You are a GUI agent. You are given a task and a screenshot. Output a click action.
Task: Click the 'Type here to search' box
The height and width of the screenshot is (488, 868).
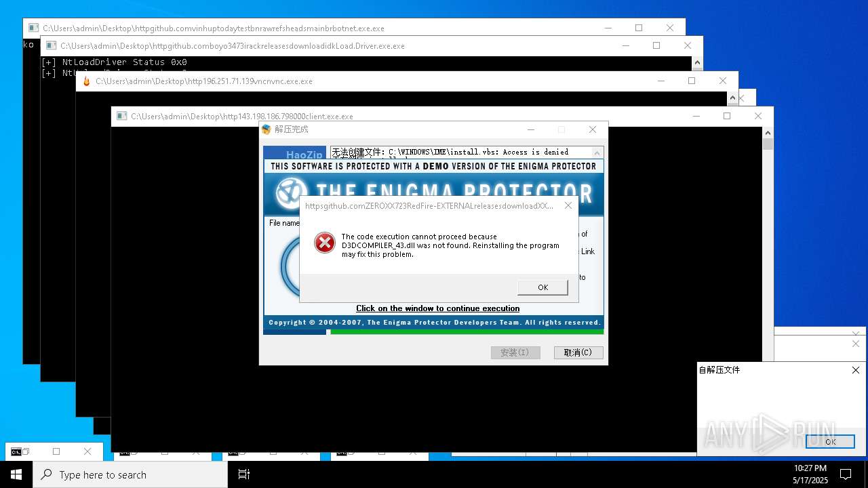click(130, 474)
